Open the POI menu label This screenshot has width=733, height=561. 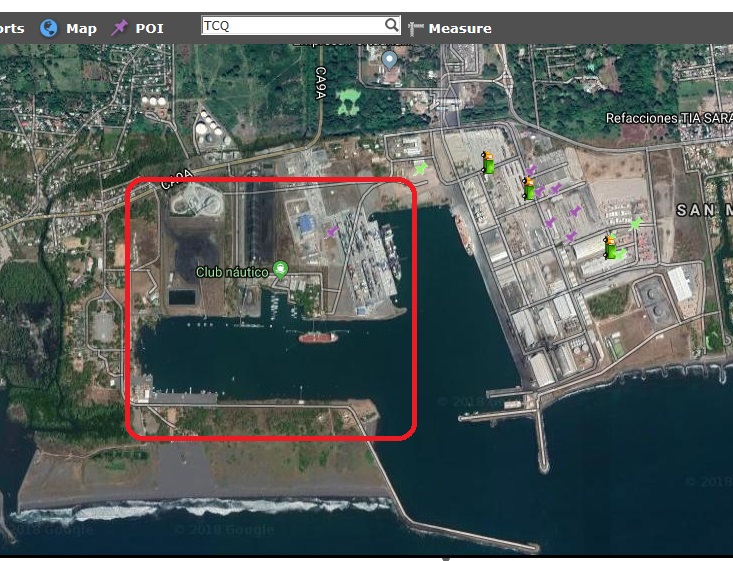[x=149, y=28]
